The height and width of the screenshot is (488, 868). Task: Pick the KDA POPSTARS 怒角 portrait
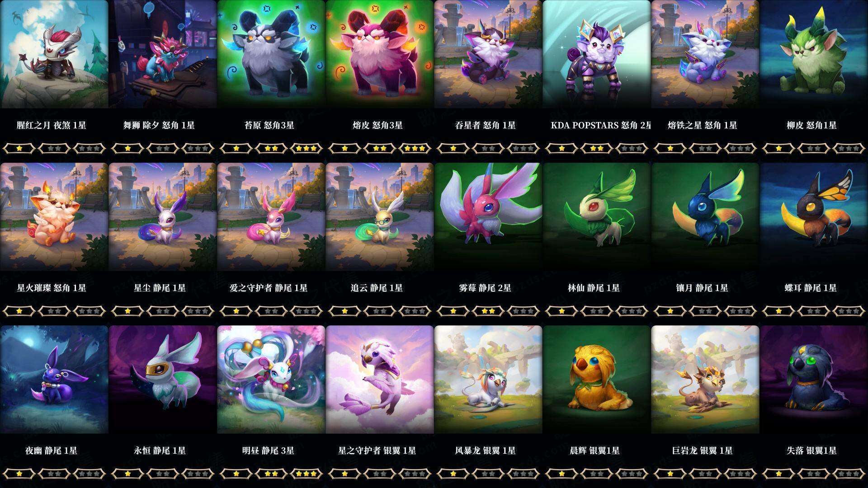[597, 54]
